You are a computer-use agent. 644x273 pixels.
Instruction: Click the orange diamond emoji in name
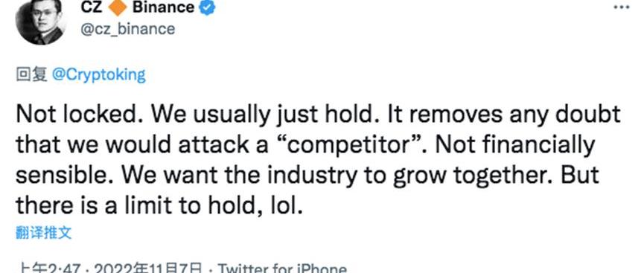point(118,7)
